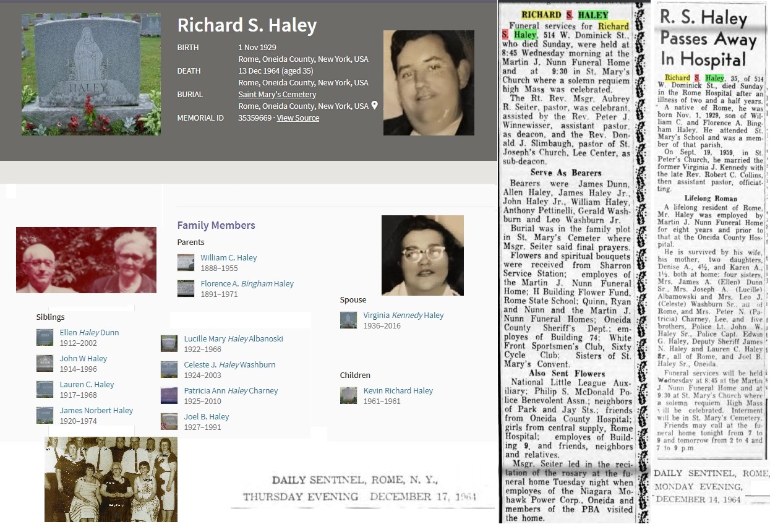Click John W Haley's gravestone thumbnail
The image size is (770, 532).
(45, 363)
